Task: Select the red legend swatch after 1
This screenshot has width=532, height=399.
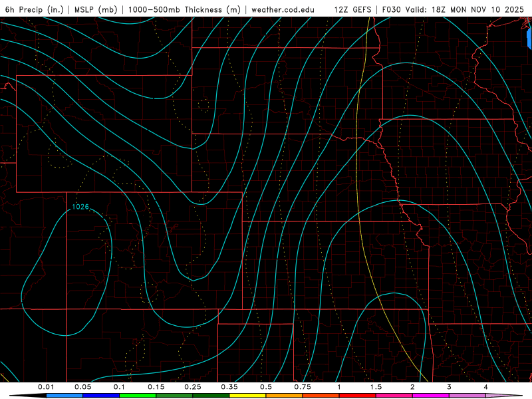Action: (x=358, y=396)
